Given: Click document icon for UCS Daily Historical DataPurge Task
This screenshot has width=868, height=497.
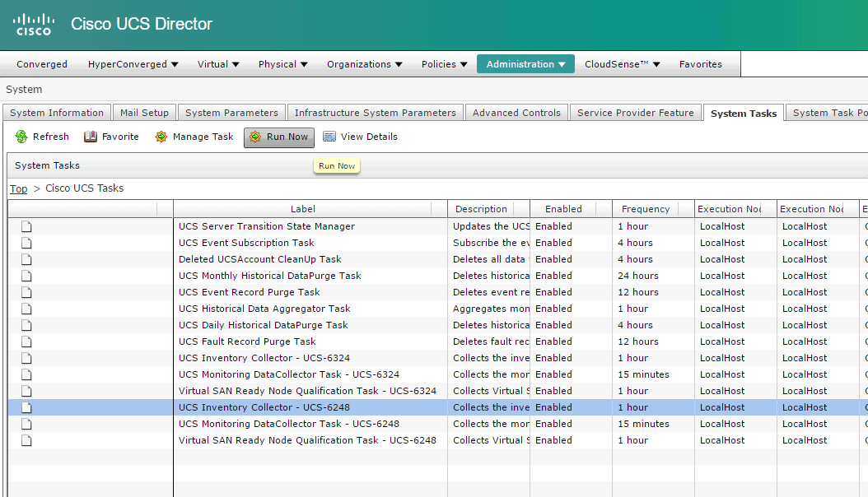Looking at the screenshot, I should pyautogui.click(x=26, y=325).
